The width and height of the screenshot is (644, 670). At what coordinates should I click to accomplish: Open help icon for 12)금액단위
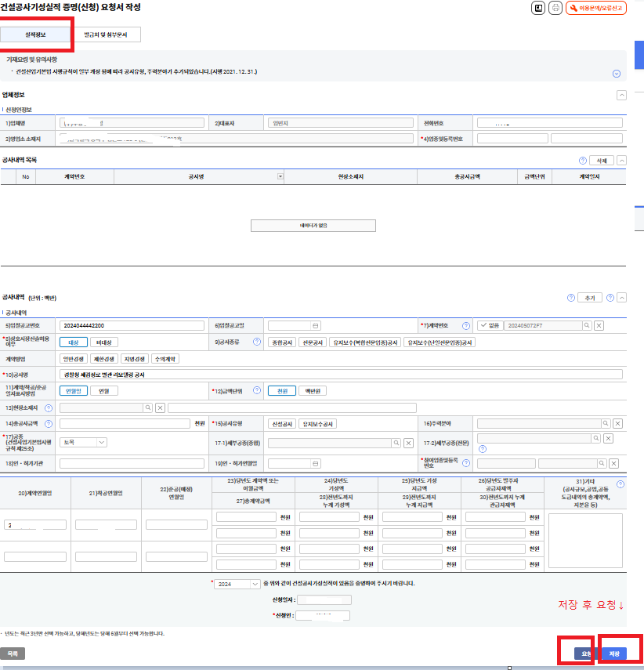pyautogui.click(x=257, y=390)
